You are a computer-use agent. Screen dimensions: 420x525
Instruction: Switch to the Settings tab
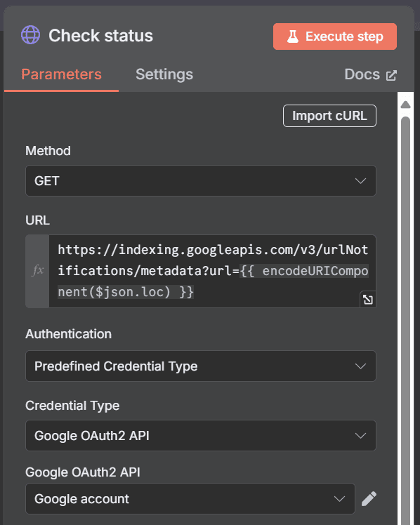(x=164, y=74)
